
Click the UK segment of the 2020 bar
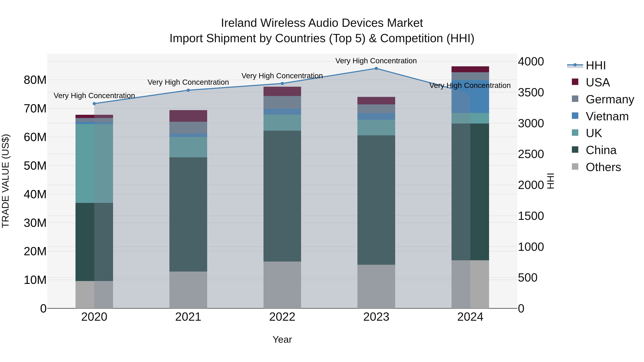click(94, 163)
